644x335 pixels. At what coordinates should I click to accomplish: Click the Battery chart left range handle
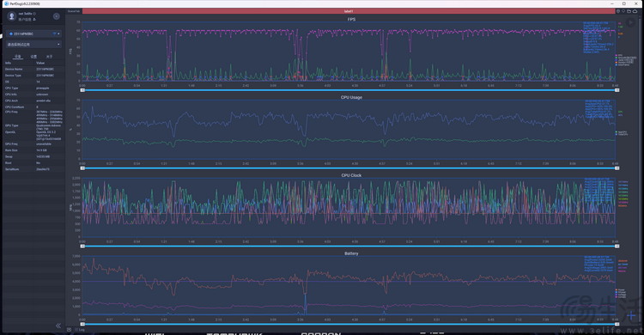82,325
